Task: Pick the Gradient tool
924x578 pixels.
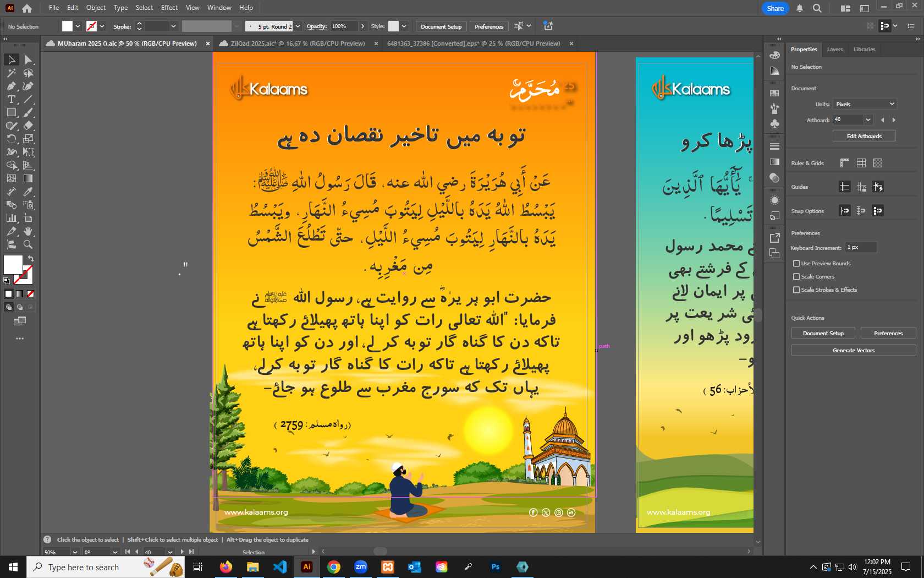Action: (29, 178)
